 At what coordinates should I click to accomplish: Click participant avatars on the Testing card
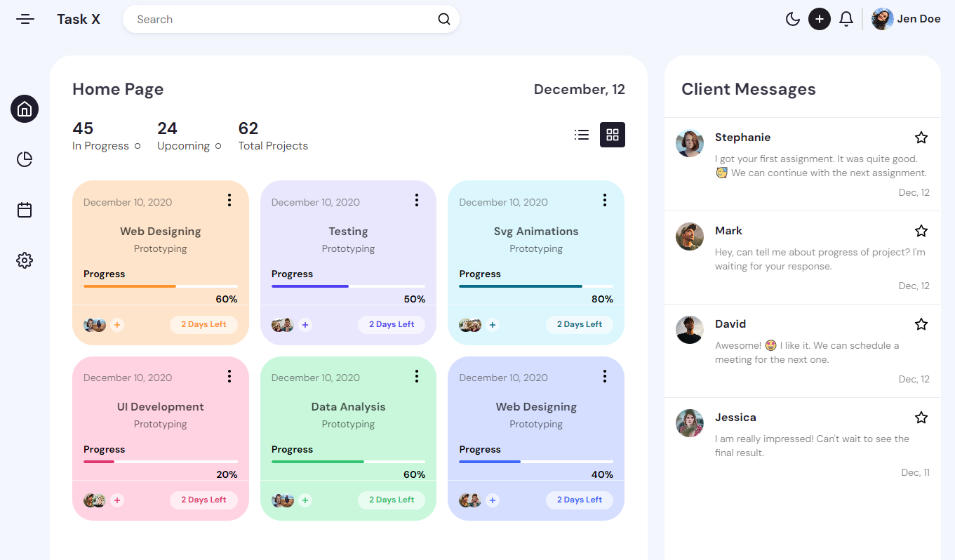coord(282,325)
